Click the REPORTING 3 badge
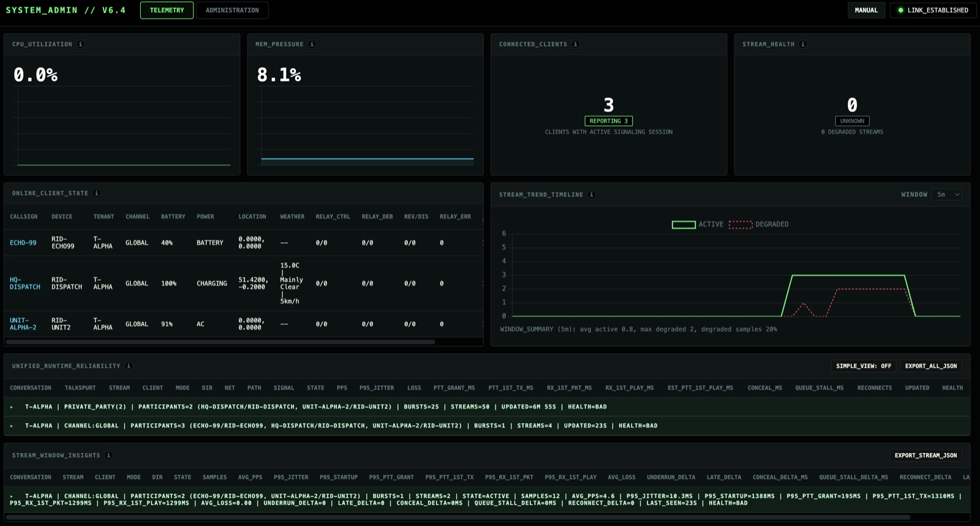 point(609,121)
